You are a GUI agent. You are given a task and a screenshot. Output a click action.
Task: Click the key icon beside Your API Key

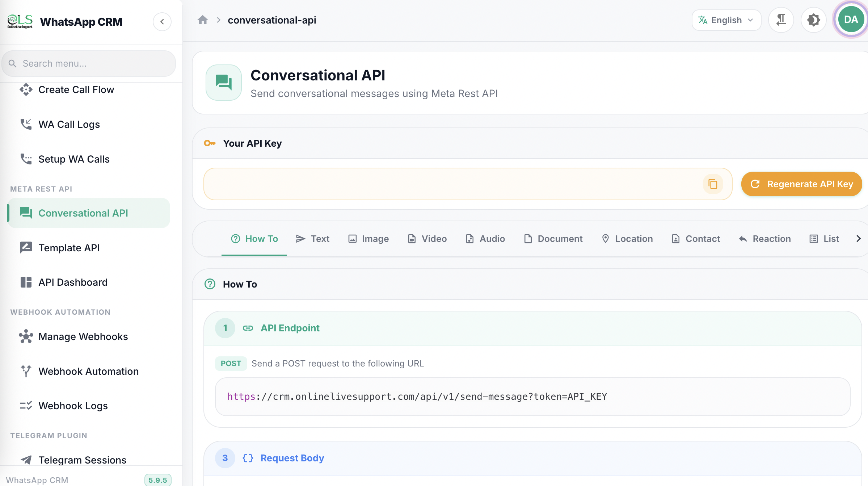coord(210,143)
